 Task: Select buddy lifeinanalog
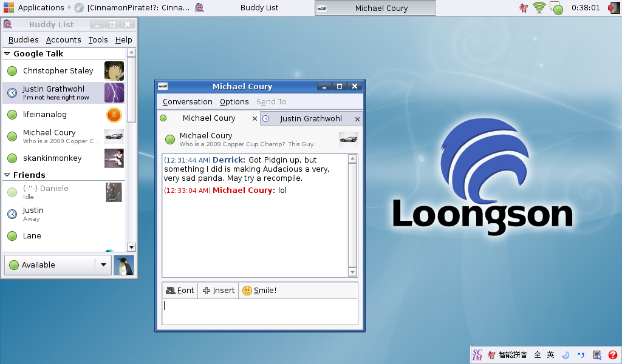point(64,115)
